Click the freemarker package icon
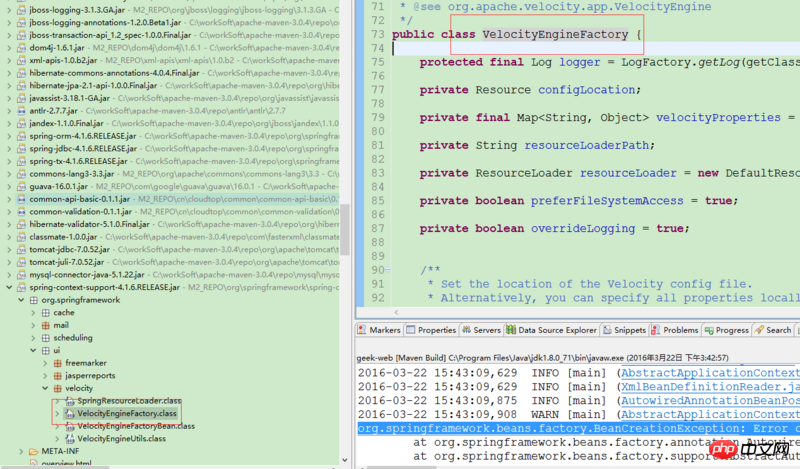 click(58, 363)
